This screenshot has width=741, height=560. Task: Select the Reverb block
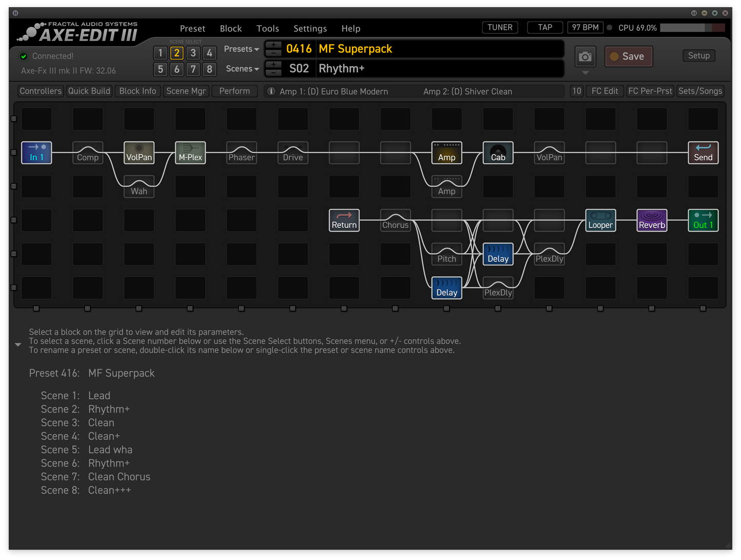tap(652, 220)
